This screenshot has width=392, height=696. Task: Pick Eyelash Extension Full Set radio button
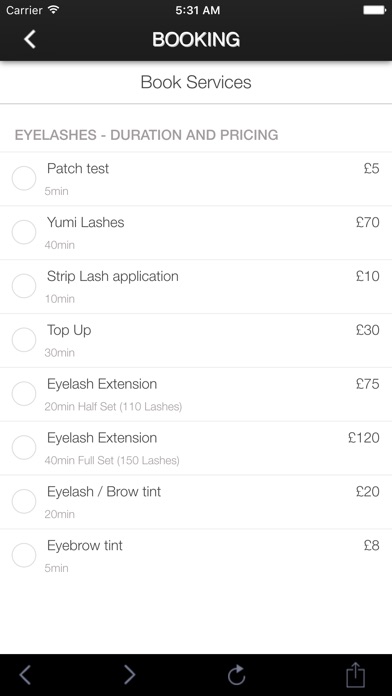click(x=24, y=447)
